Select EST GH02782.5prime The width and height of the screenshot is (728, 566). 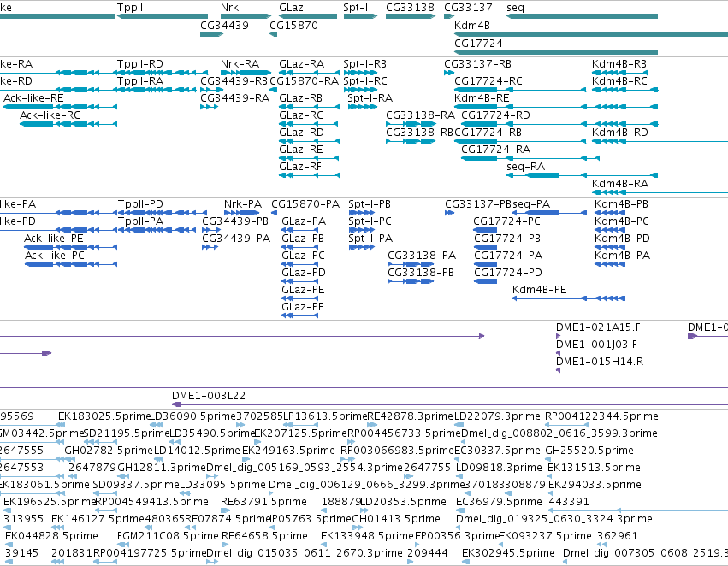[x=109, y=450]
